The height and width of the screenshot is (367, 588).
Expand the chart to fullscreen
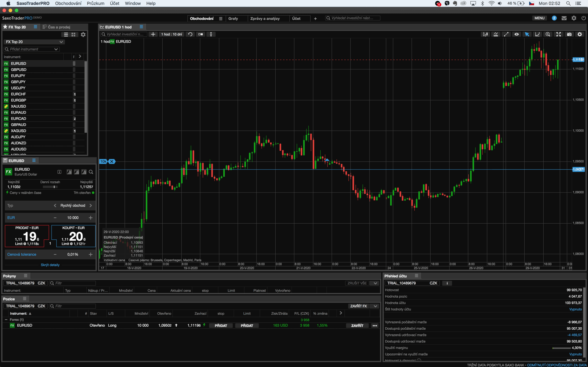(559, 34)
